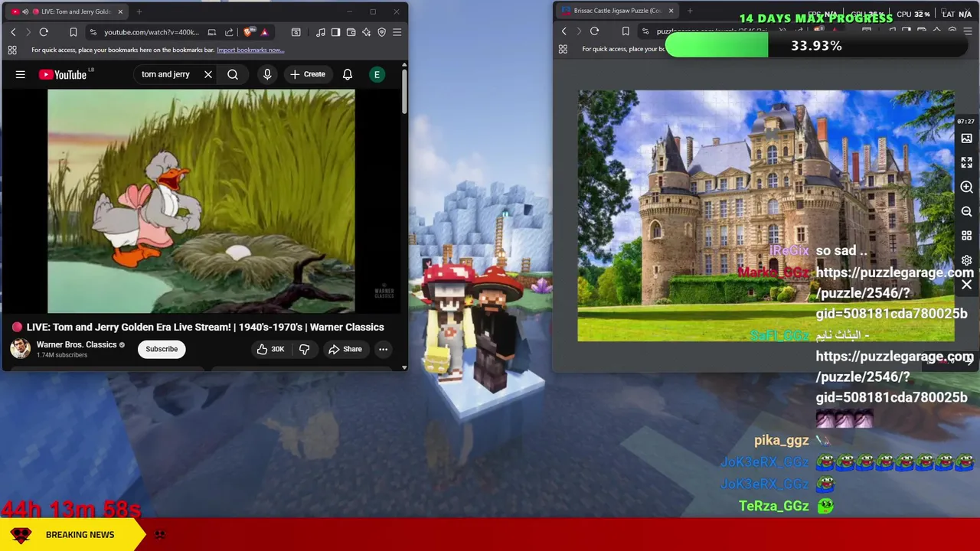Mute the tab via speaker icon
This screenshot has width=980, height=551.
click(25, 11)
